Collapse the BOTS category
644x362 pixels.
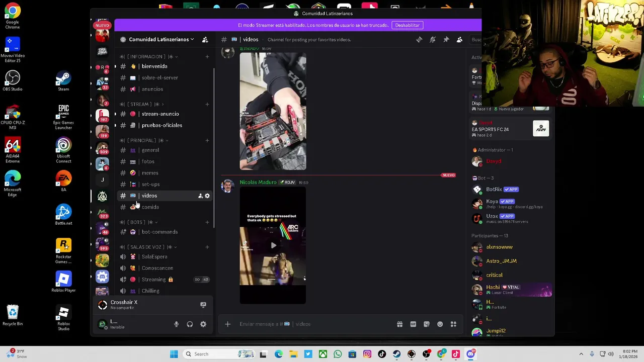click(x=139, y=222)
